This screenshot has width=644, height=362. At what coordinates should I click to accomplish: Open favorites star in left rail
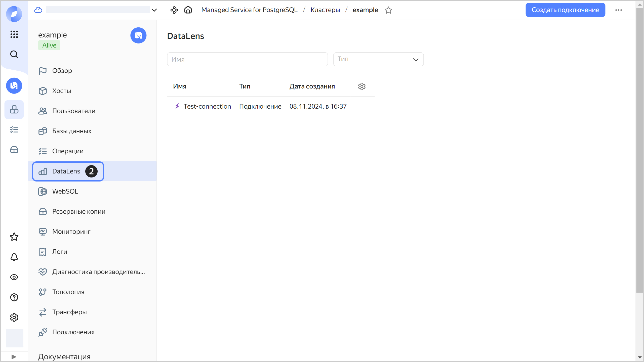[14, 237]
